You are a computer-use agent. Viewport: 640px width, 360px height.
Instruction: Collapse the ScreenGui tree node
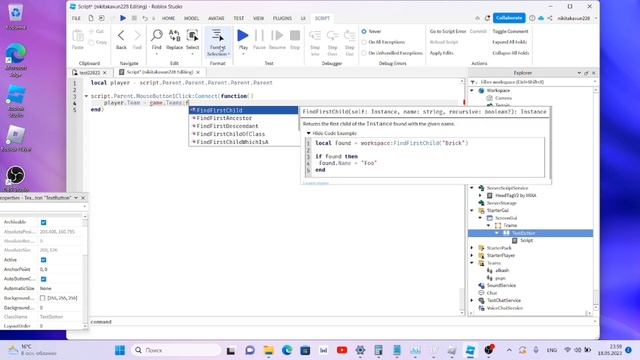pyautogui.click(x=480, y=218)
